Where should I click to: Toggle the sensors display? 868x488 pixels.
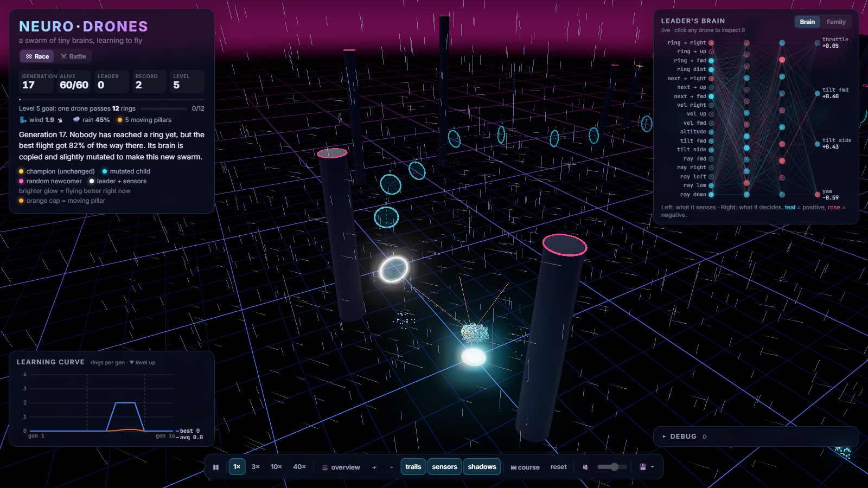click(444, 467)
